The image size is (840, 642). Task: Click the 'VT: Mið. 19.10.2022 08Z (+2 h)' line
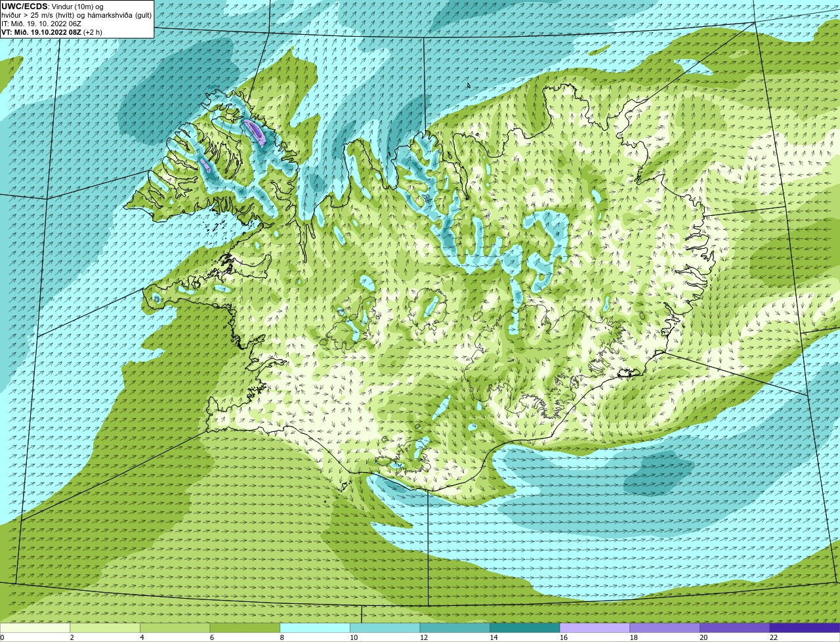pos(52,32)
